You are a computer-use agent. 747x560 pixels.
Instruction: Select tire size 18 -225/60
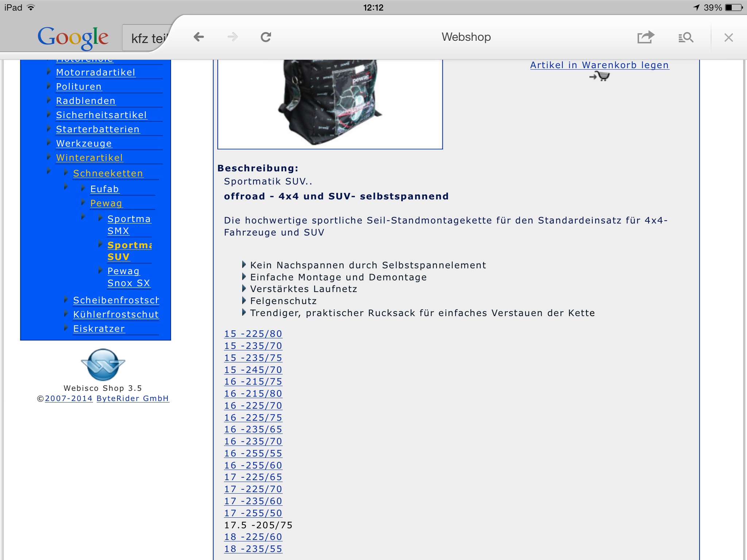click(253, 537)
